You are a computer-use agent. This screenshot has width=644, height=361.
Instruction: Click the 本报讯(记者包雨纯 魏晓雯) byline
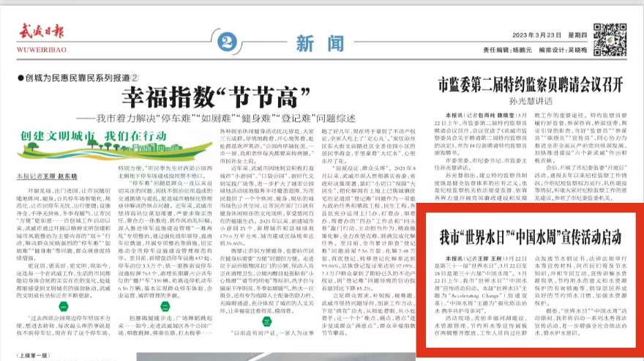click(480, 116)
